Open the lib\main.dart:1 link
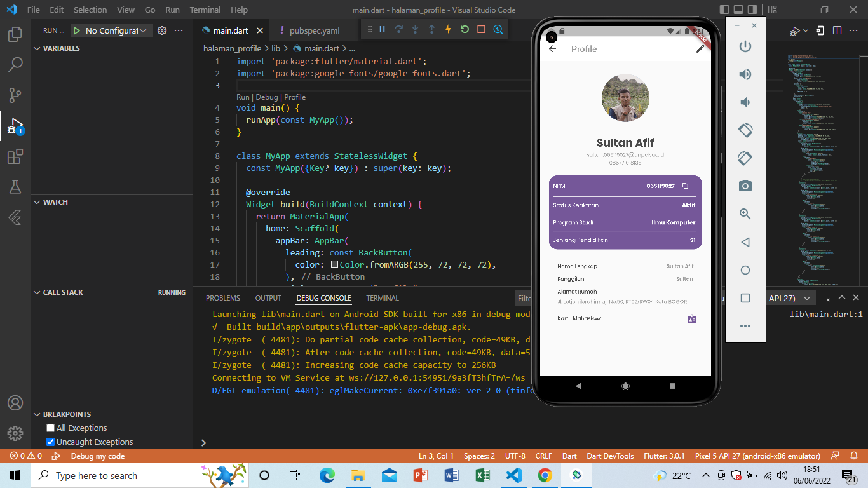Viewport: 868px width, 488px height. pos(825,313)
